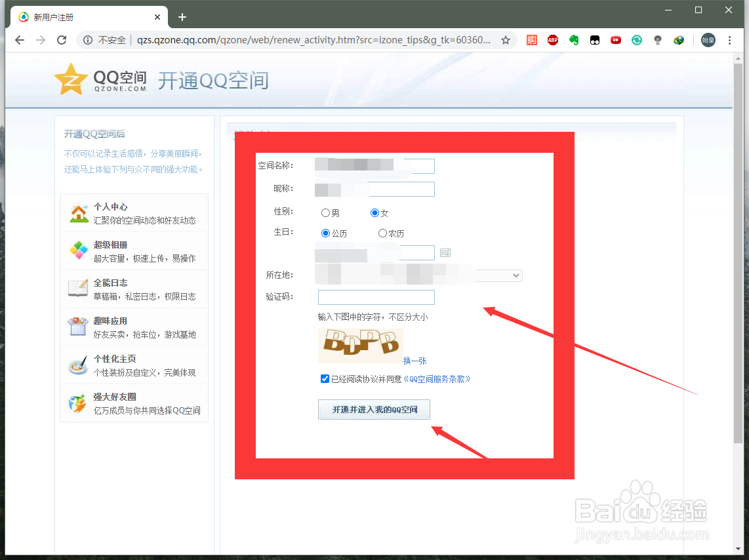749x560 pixels.
Task: Close the 新用户注册 tab
Action: pos(157,17)
